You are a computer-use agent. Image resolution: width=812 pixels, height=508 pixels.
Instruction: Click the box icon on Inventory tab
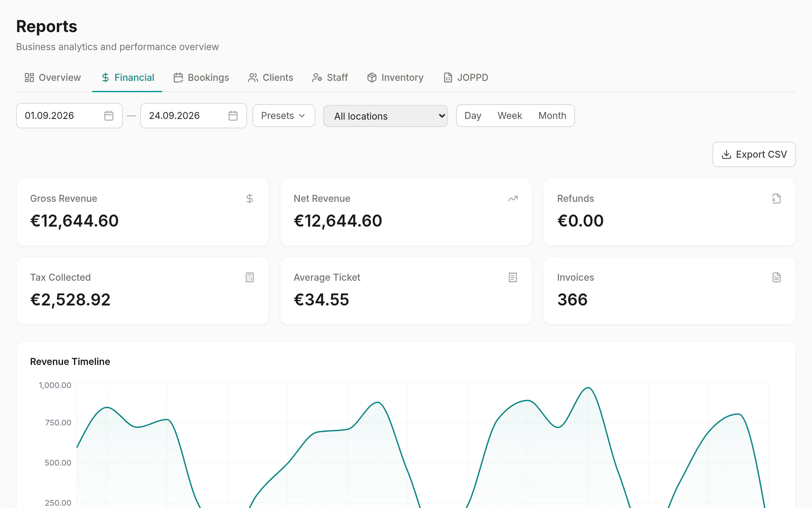(x=372, y=78)
